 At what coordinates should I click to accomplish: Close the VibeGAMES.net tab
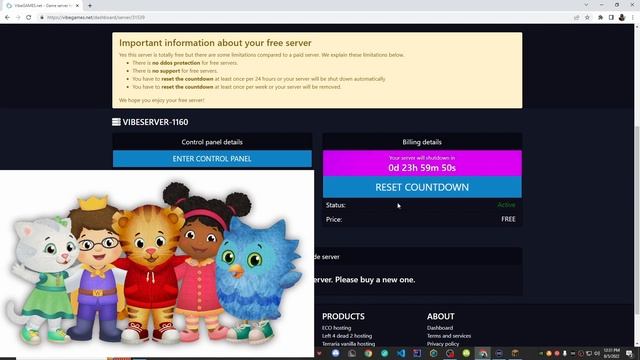point(77,6)
